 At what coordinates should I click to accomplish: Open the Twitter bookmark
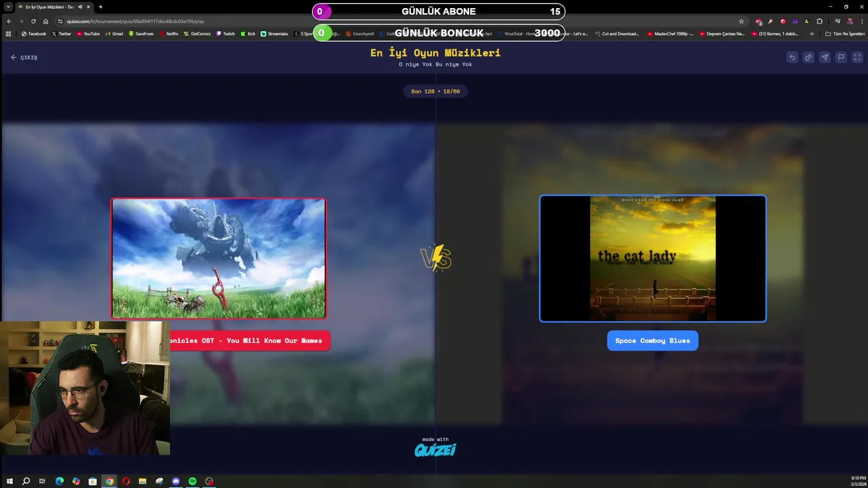(x=62, y=33)
